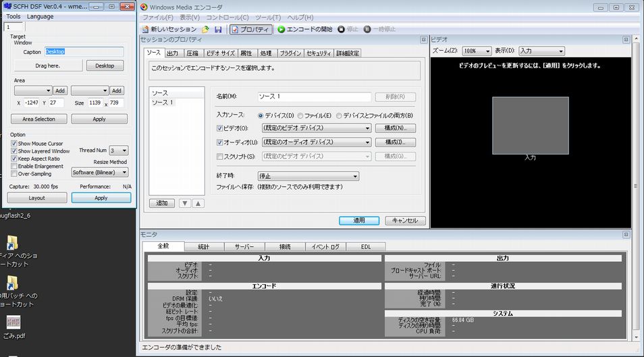Image resolution: width=644 pixels, height=357 pixels.
Task: Open the ごみ.pdf desktop file icon
Action: pyautogui.click(x=14, y=322)
